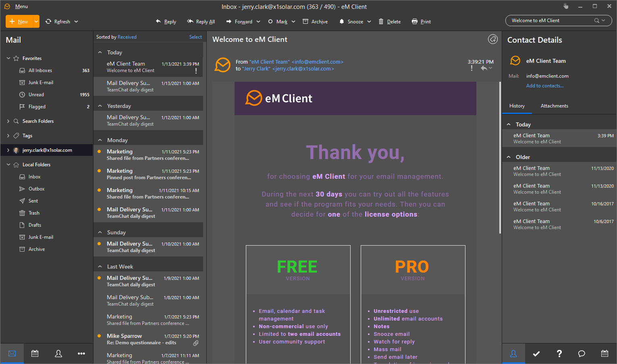Open the Menu in the title bar
The width and height of the screenshot is (617, 364).
tap(21, 6)
